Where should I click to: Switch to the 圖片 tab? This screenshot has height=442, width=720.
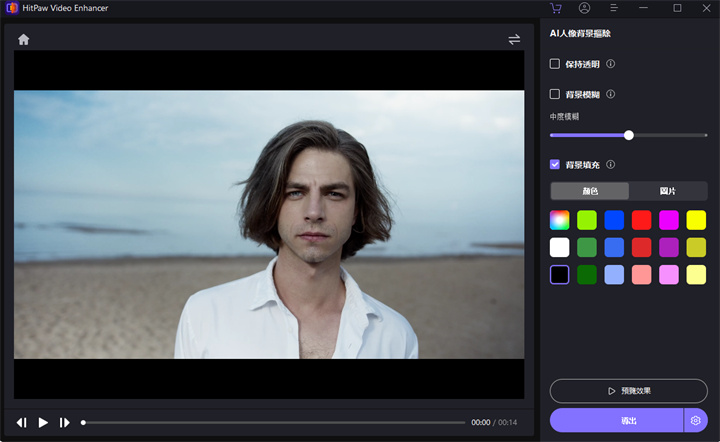pos(668,191)
